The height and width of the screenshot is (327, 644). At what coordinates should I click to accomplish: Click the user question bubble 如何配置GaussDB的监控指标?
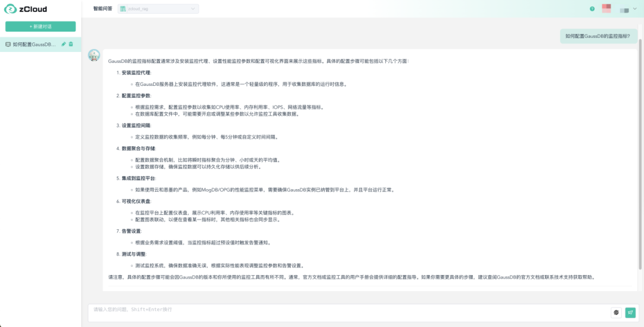[597, 36]
